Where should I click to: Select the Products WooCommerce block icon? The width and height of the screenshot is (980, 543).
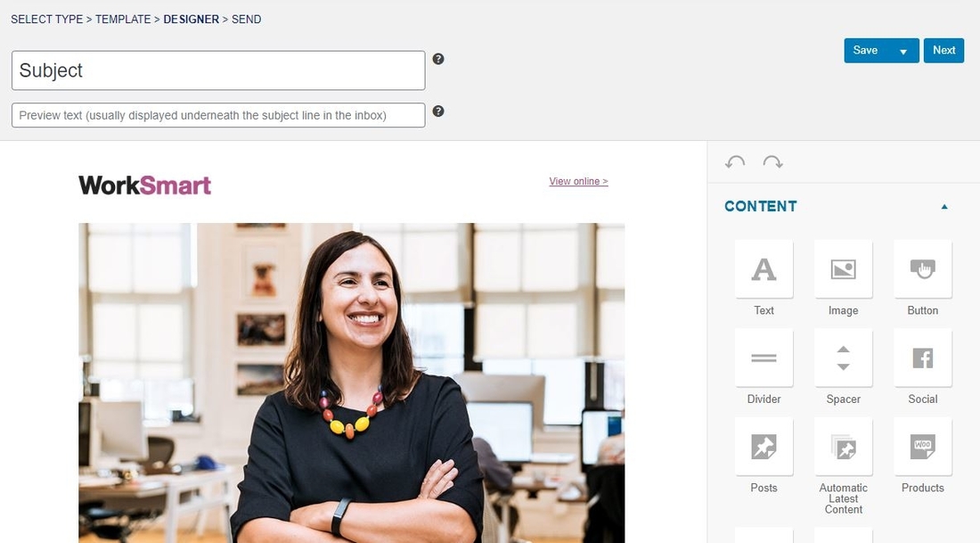tap(922, 447)
